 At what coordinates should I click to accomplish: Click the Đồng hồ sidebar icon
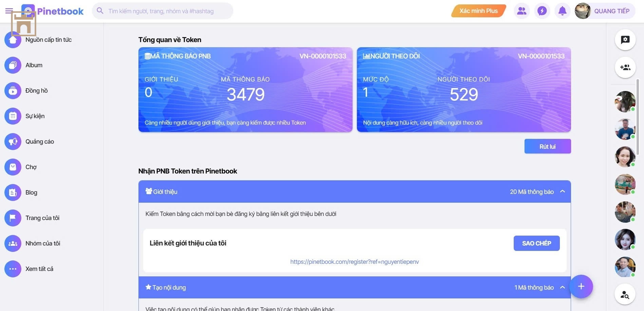(13, 91)
